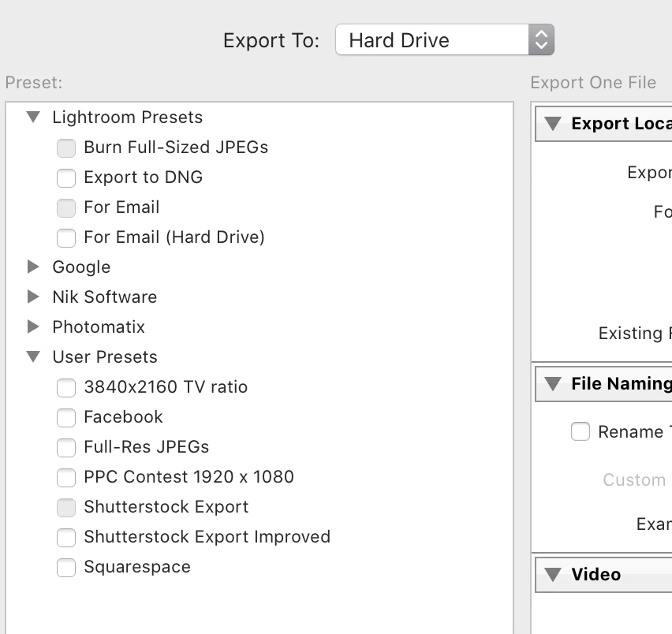Select the 3840x2160 TV ratio preset label
Screen dimensions: 672x634
166,387
